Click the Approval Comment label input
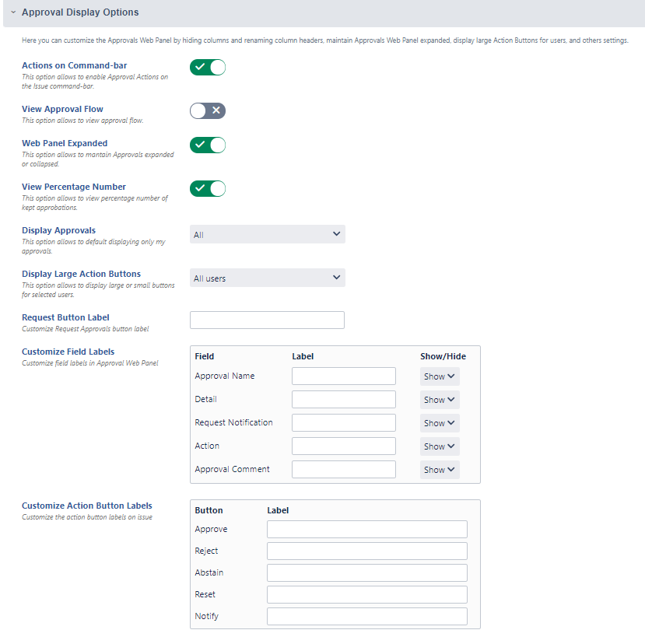645x644 pixels. pos(343,470)
